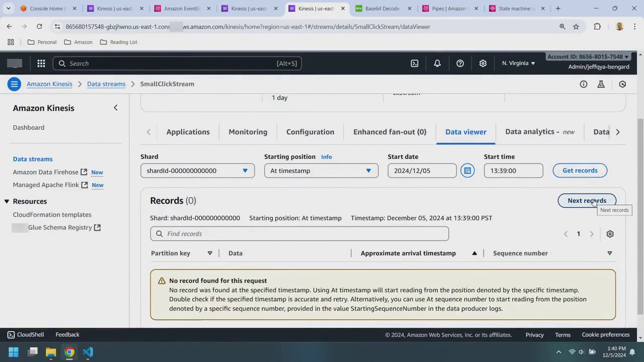Screen dimensions: 644x362
Task: Open Managed Apache Flink link
Action: [x=50, y=185]
